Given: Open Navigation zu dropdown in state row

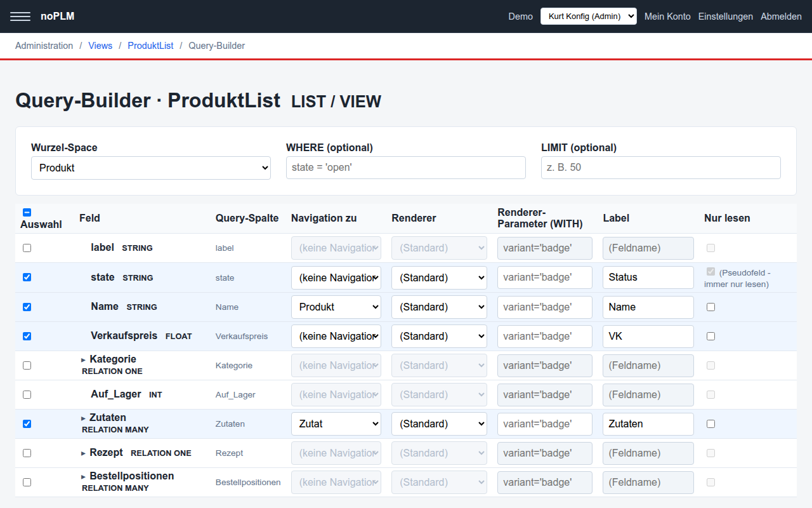Looking at the screenshot, I should click(x=336, y=277).
